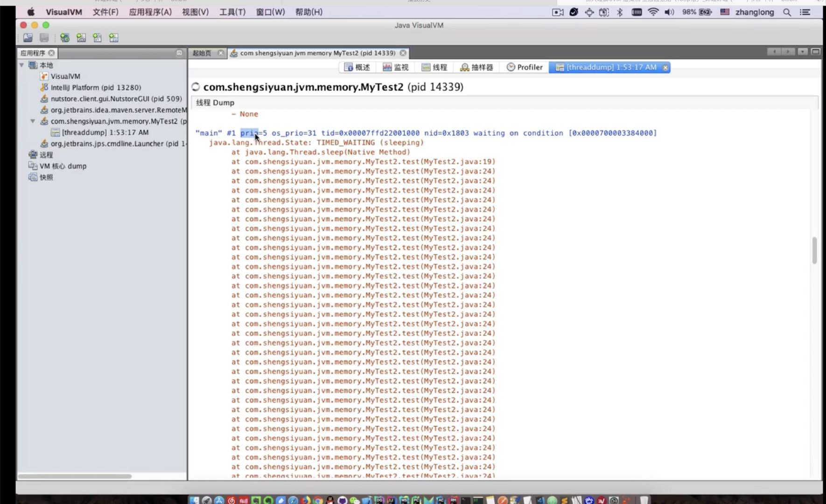Close the MyTest2 (pid 14339) document tab

[403, 53]
